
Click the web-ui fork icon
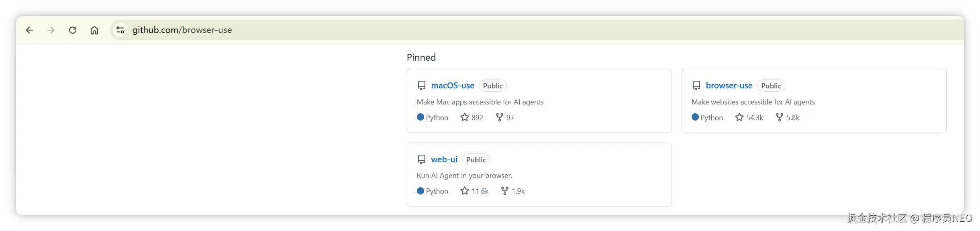coord(505,191)
